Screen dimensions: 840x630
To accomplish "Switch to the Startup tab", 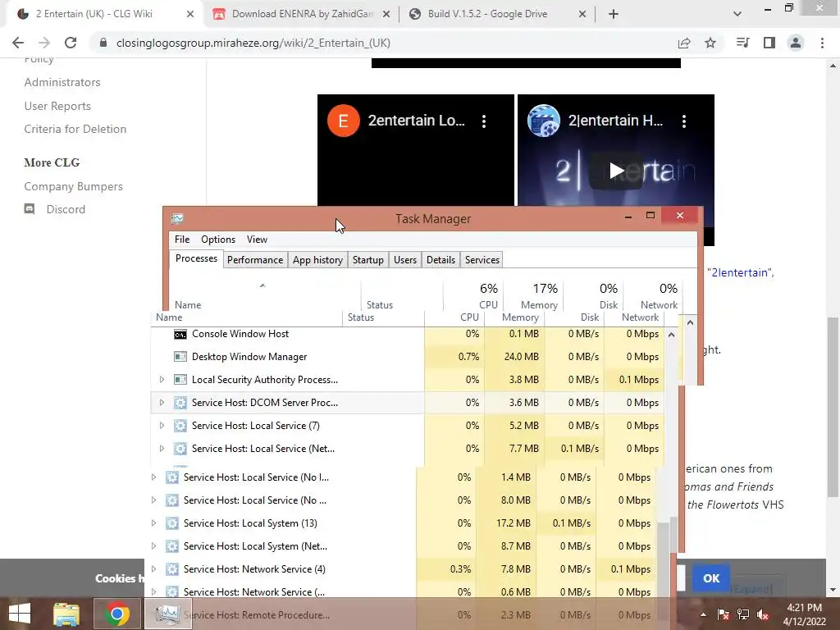I will point(368,260).
